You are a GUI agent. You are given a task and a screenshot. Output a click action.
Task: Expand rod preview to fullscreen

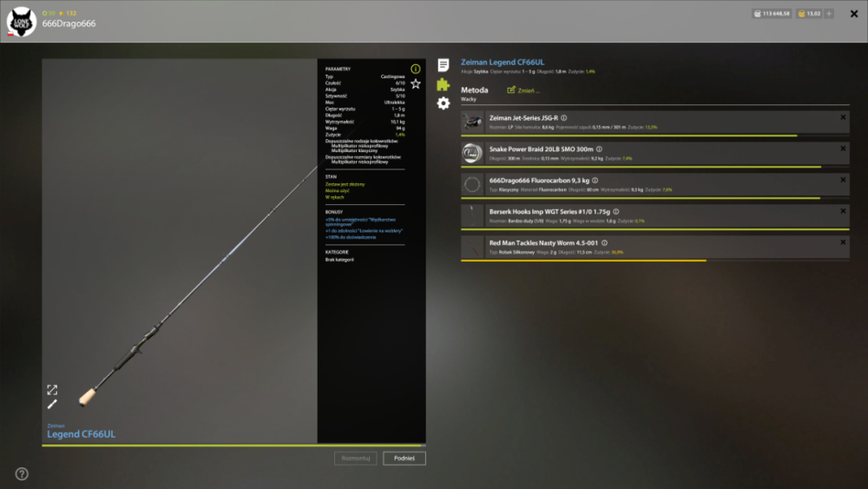pos(52,390)
